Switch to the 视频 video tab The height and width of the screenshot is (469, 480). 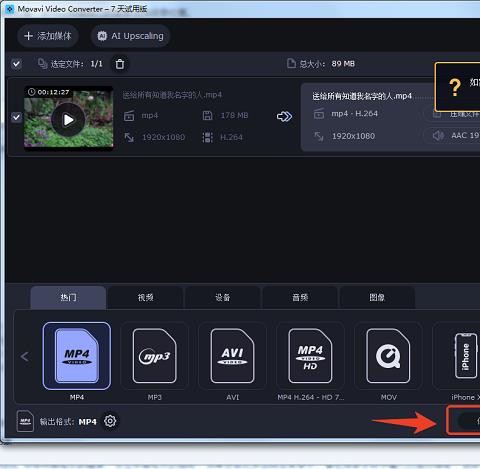click(x=146, y=297)
